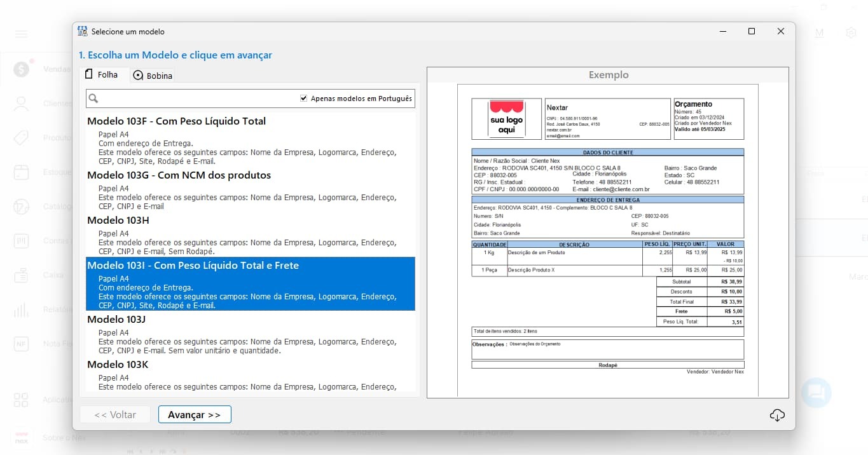Open Clientes icon in background sidebar

click(x=21, y=104)
